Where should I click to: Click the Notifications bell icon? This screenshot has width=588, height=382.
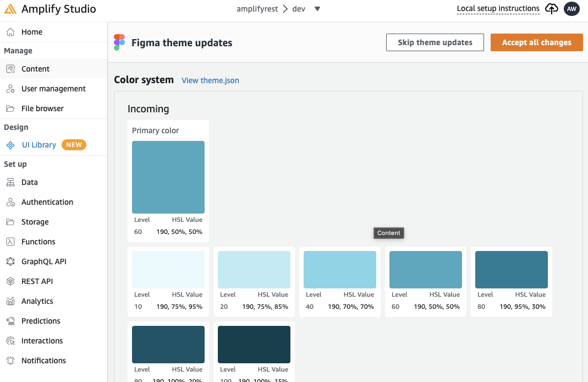tap(10, 361)
